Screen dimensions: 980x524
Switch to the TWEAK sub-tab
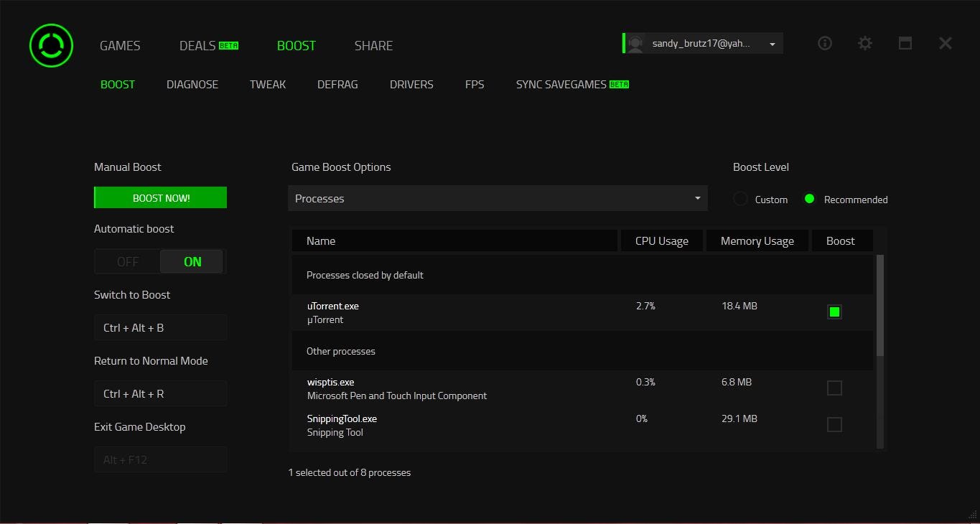268,84
